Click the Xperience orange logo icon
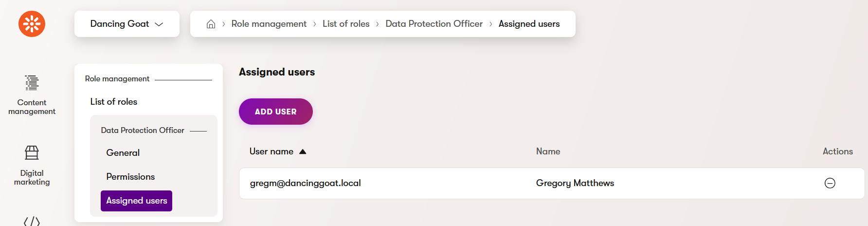This screenshot has height=226, width=868. click(x=32, y=23)
